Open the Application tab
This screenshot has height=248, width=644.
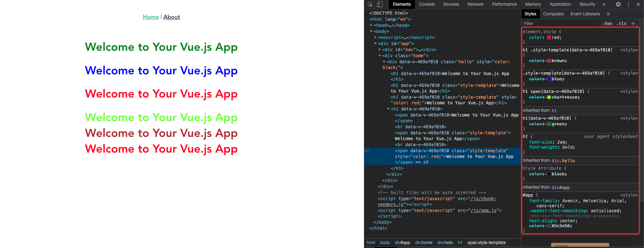pyautogui.click(x=560, y=4)
